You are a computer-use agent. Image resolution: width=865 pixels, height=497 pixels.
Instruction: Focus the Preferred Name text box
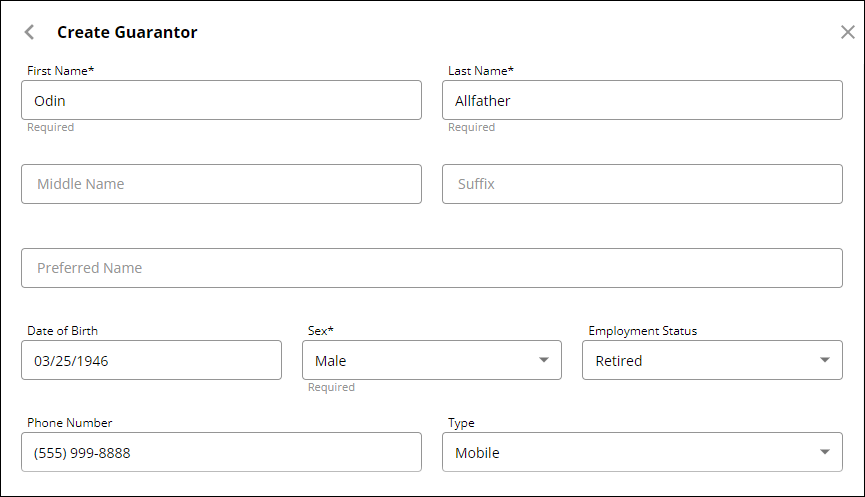[432, 268]
